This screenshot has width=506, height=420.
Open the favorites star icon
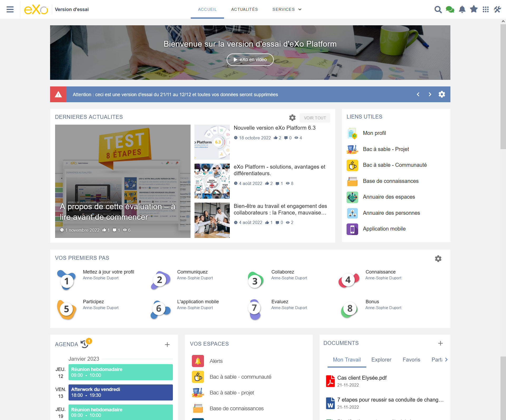pos(474,9)
